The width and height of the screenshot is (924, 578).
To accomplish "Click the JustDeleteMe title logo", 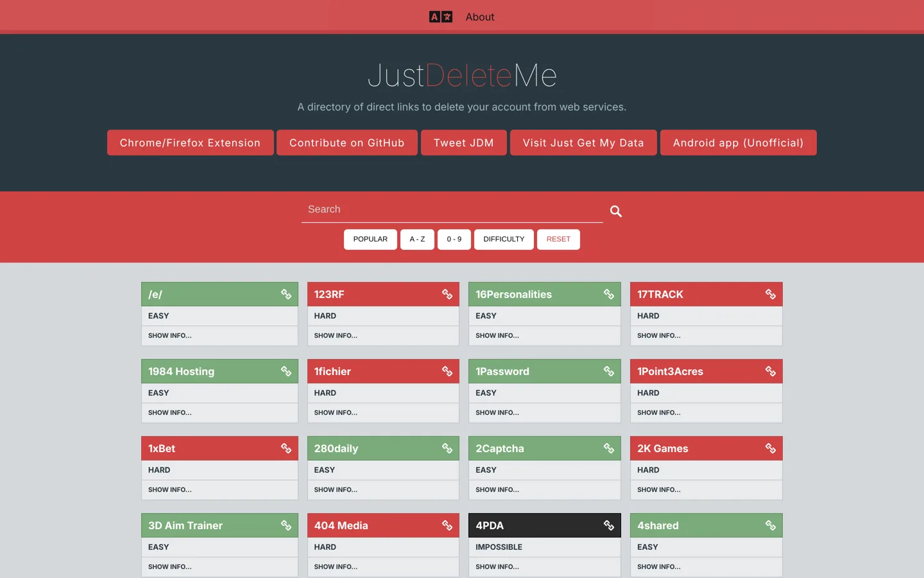I will point(462,75).
